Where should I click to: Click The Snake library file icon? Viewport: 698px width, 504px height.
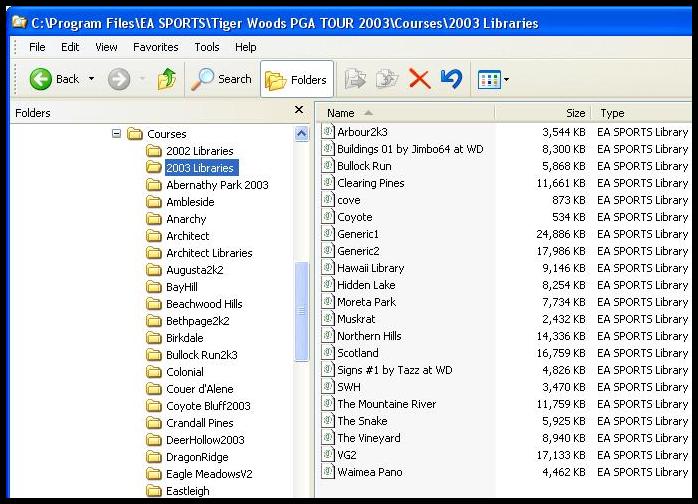tap(328, 421)
